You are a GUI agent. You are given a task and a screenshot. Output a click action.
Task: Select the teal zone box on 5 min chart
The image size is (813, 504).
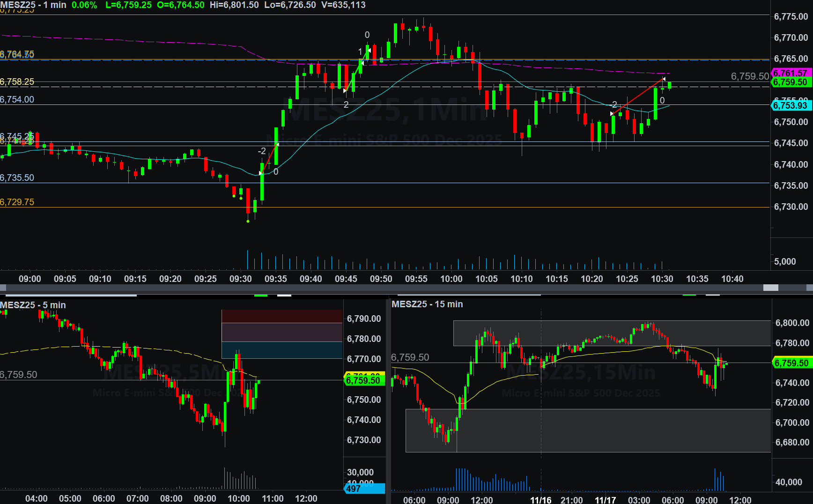[x=282, y=350]
